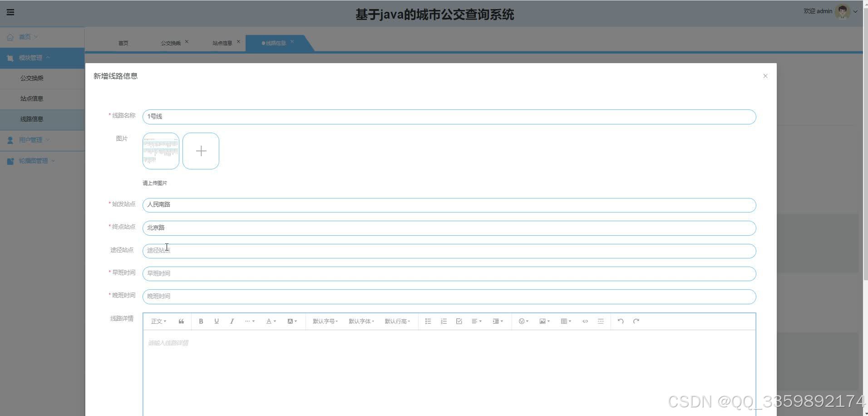Viewport: 868px width, 416px height.
Task: Open the text alignment dropdown
Action: point(477,321)
